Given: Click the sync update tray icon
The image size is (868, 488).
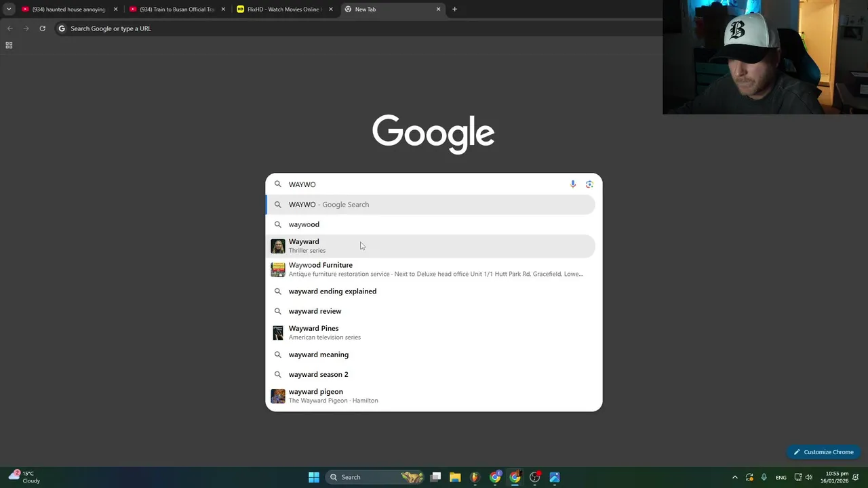Looking at the screenshot, I should [x=749, y=477].
